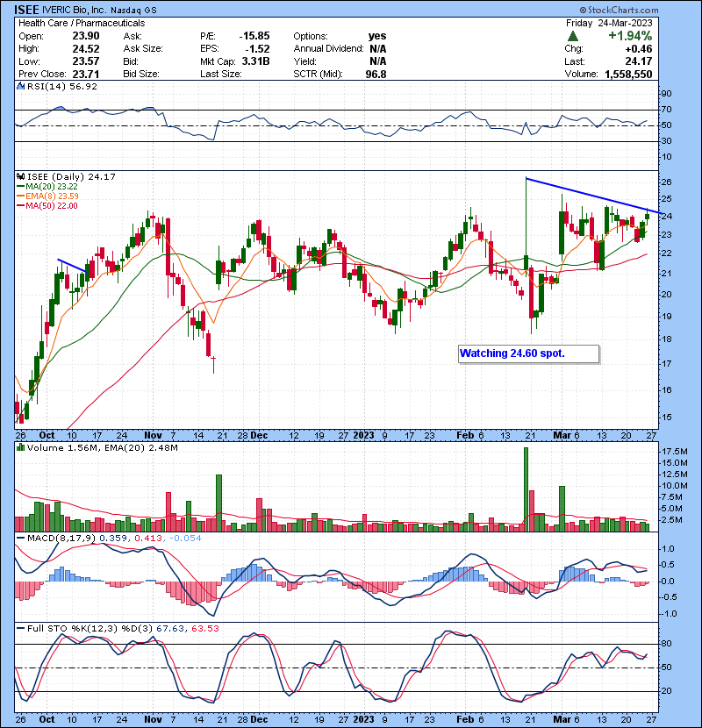
Task: Click the MACD histogram value -0.054
Action: pos(185,539)
